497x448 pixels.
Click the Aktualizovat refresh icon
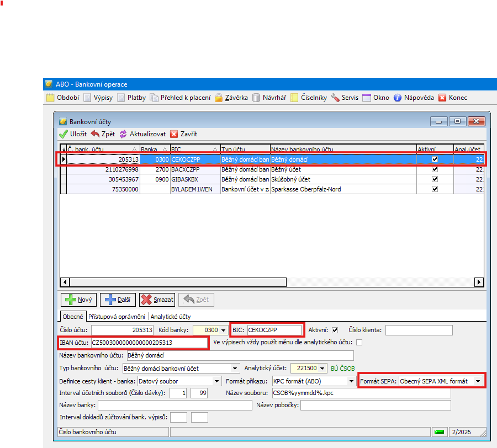[123, 134]
